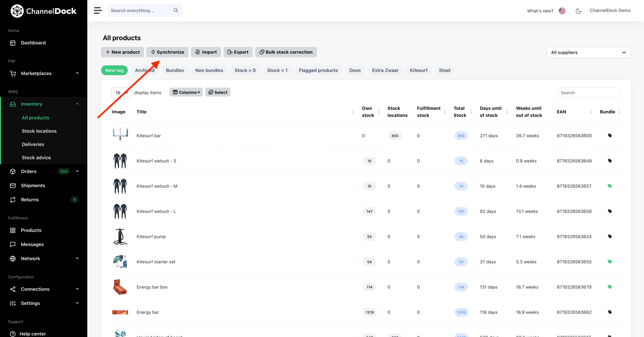Click the Synchronize button

click(168, 52)
